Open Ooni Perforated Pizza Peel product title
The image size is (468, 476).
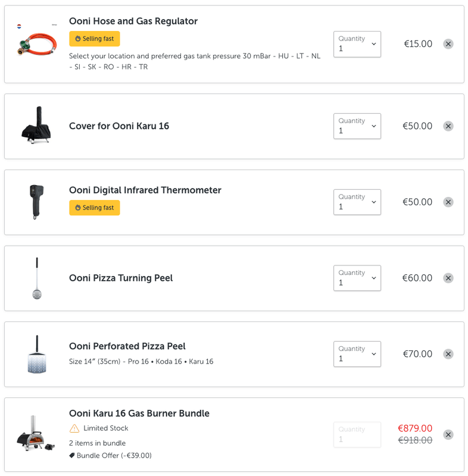[x=127, y=346]
